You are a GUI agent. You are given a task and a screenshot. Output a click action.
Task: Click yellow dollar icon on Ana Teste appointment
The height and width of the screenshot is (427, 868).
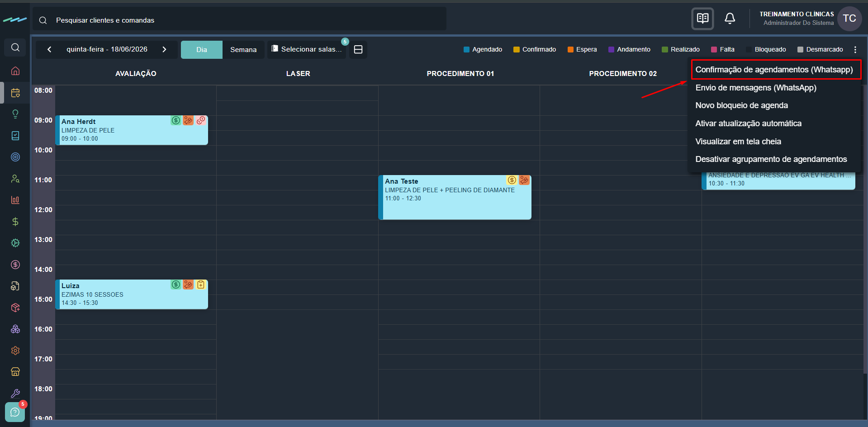pyautogui.click(x=512, y=180)
